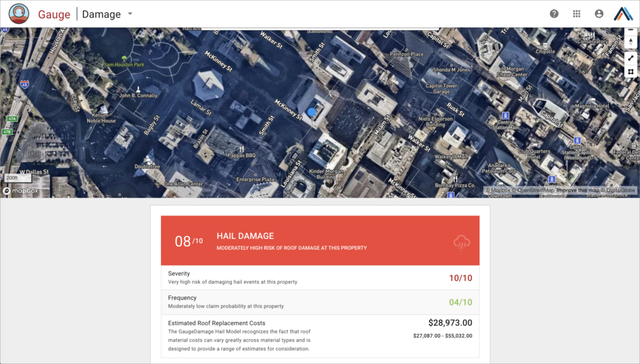640x364 pixels.
Task: Click 'Moderately high risk of roof damage' subtitle
Action: pos(291,248)
